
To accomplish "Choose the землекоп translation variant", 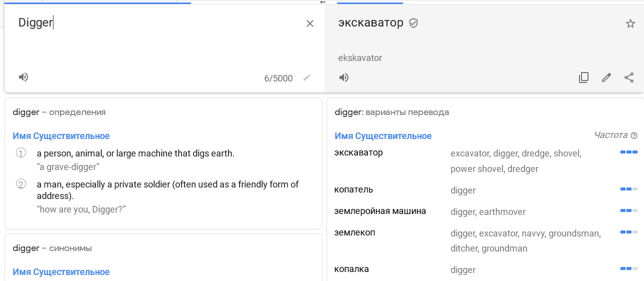I will 354,232.
